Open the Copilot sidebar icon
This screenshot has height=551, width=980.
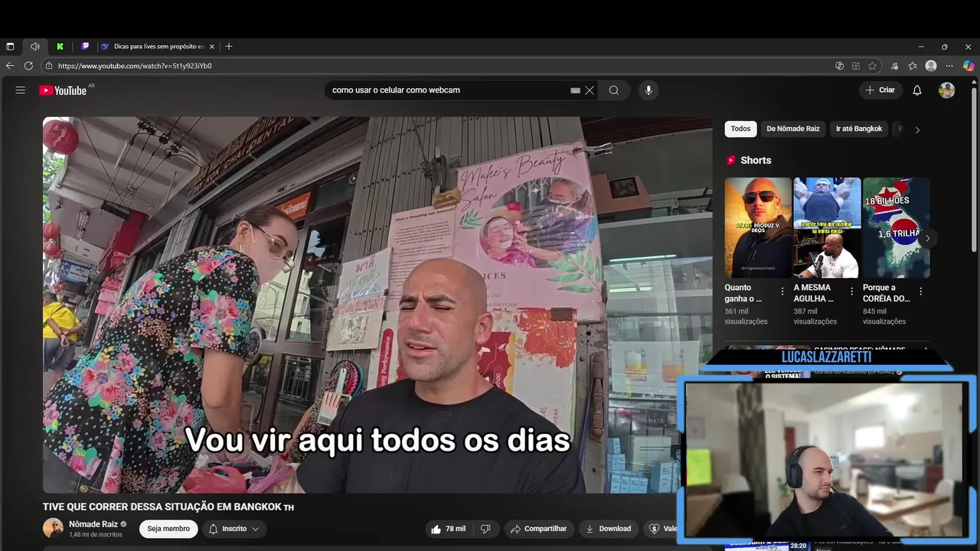pos(969,66)
